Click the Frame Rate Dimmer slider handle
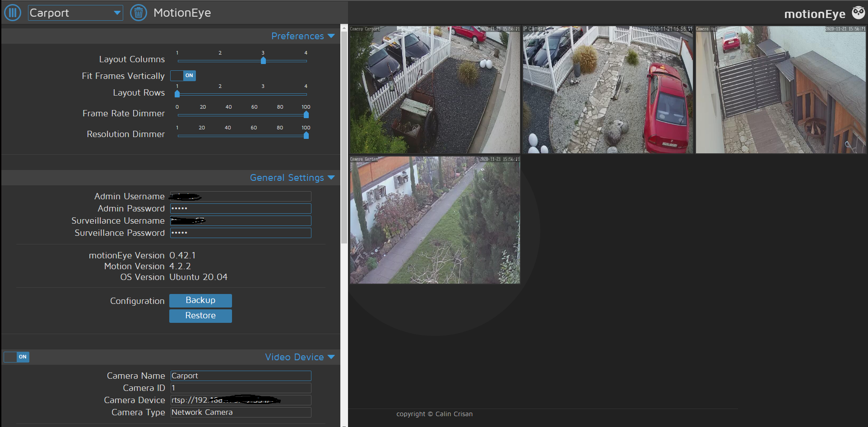 [x=306, y=115]
